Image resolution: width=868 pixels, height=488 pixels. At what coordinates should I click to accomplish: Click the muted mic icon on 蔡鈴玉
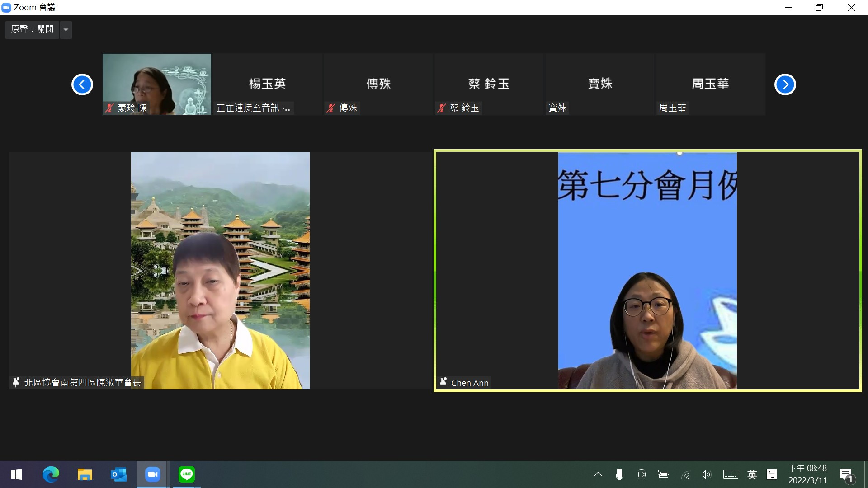(442, 108)
